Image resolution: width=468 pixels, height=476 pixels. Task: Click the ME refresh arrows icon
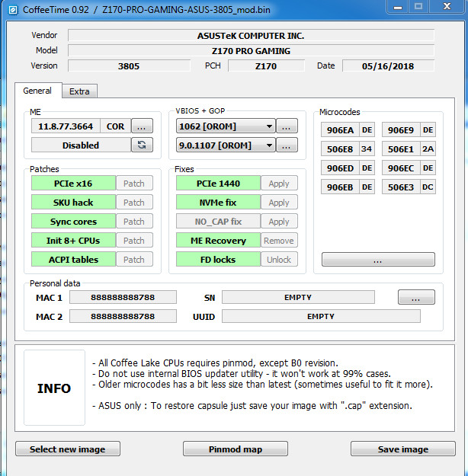(142, 145)
